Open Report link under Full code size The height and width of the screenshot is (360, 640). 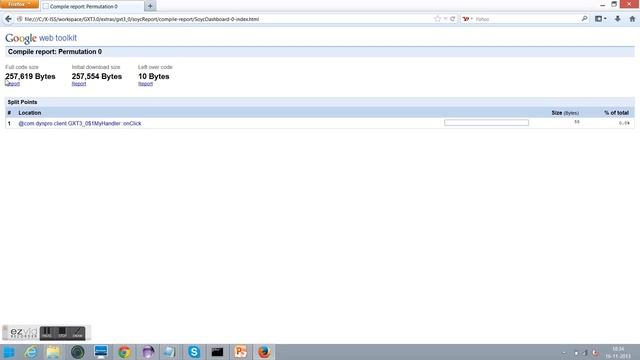pyautogui.click(x=13, y=84)
